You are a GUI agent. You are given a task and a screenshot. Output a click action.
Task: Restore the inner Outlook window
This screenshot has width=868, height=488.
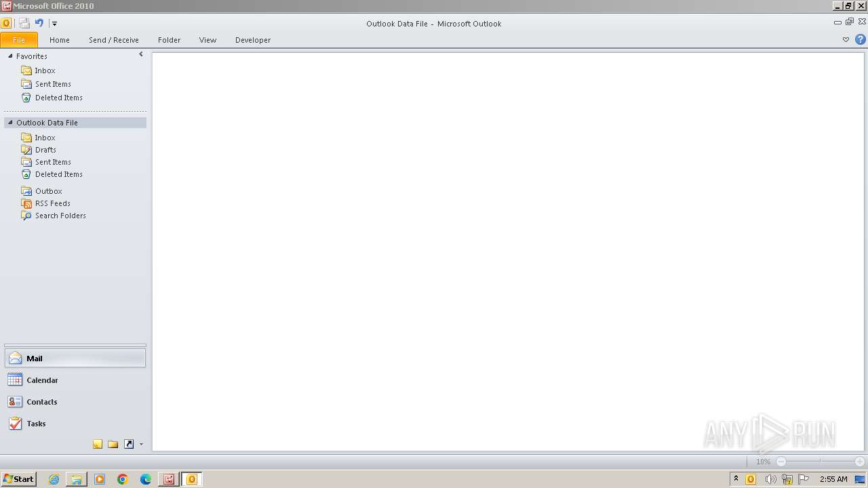850,22
